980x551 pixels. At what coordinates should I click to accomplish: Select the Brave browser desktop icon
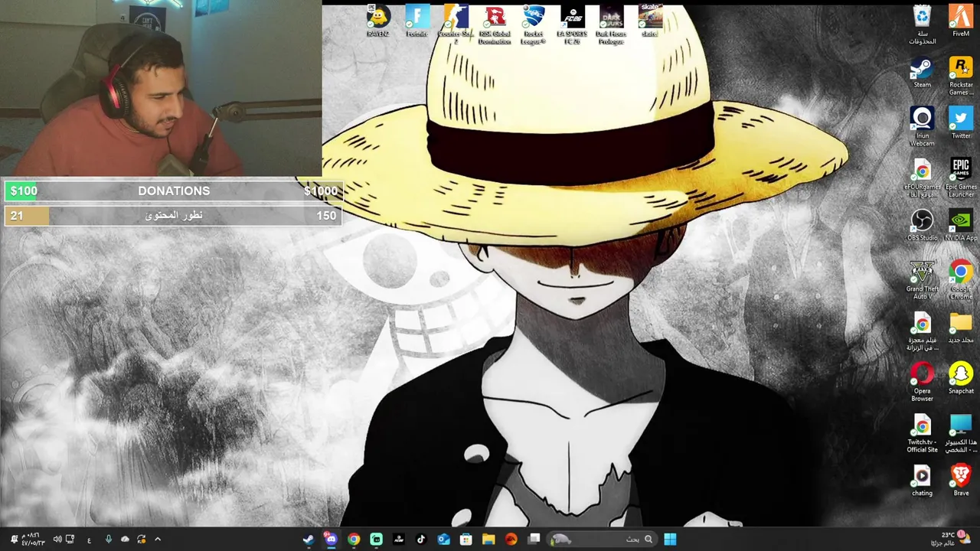coord(961,481)
